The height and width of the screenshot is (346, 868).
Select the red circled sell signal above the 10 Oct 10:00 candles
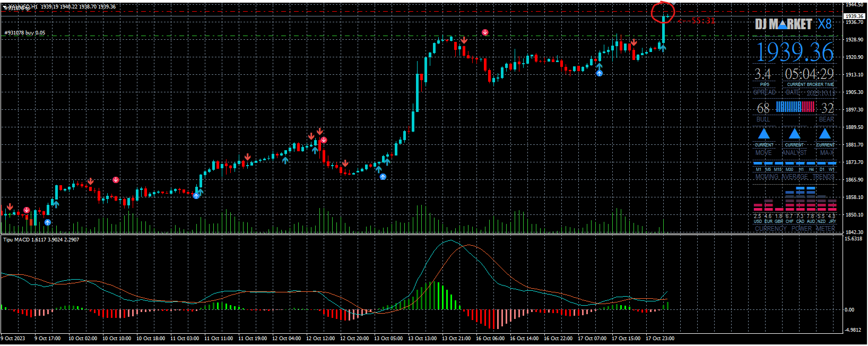coord(116,180)
